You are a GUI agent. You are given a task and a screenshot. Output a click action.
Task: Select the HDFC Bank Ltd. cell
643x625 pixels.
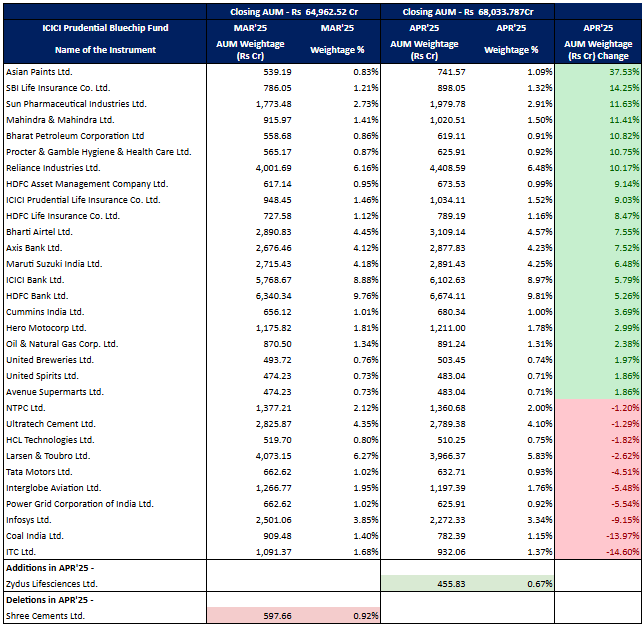(37, 296)
